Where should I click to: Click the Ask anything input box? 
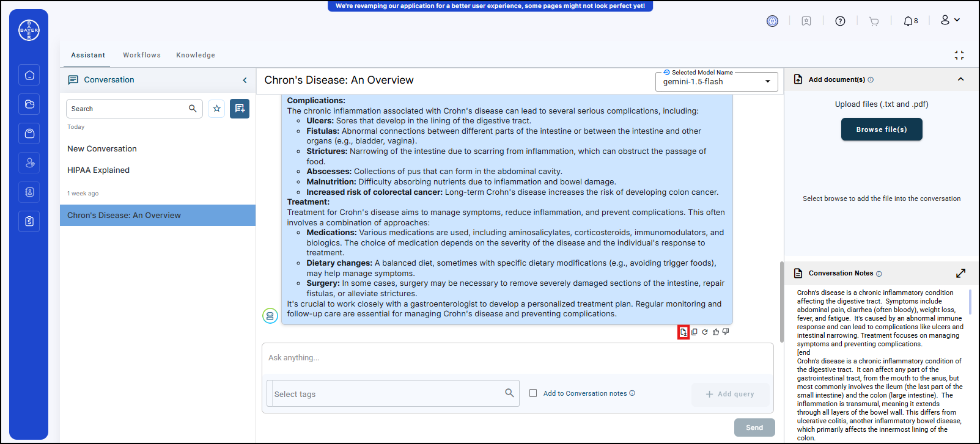517,358
